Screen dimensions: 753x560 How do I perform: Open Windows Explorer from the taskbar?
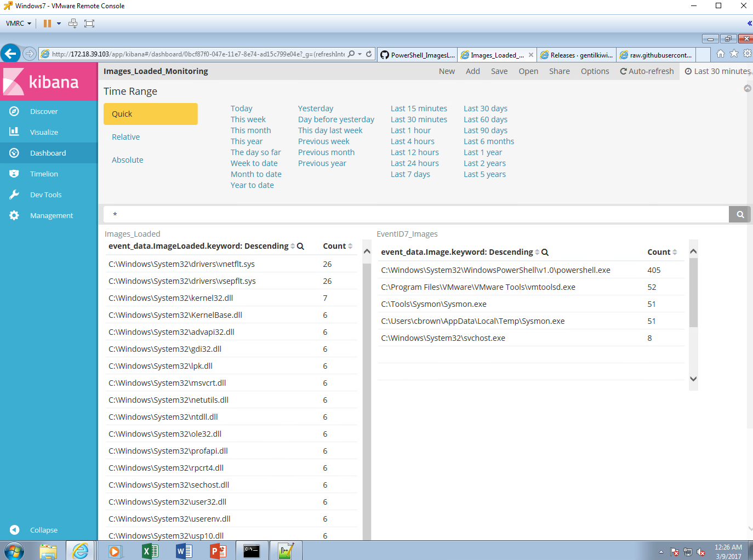pyautogui.click(x=48, y=551)
